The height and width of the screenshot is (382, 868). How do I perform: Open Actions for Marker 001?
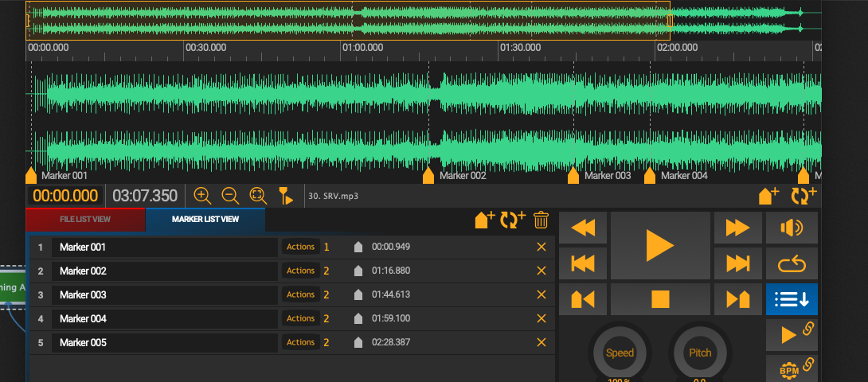click(x=300, y=248)
